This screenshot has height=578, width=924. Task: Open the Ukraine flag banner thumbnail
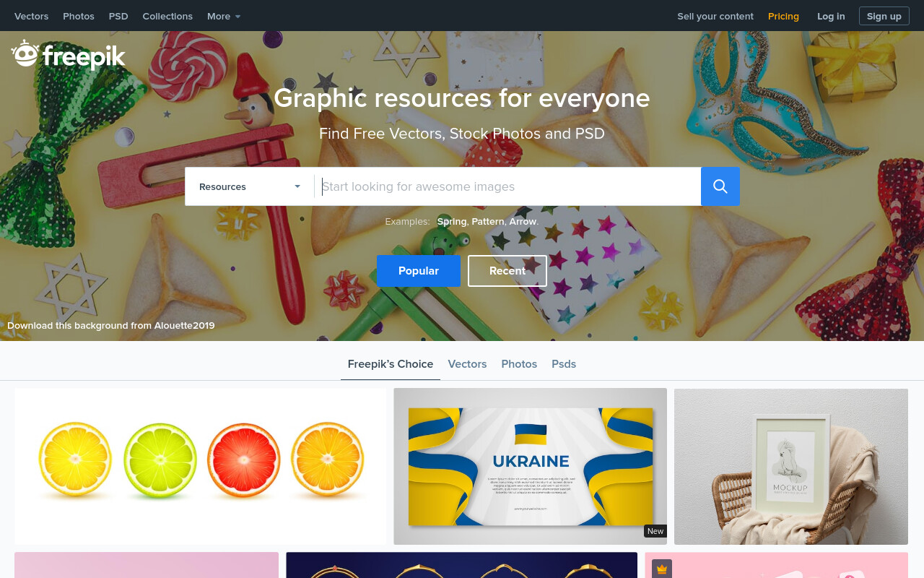531,466
